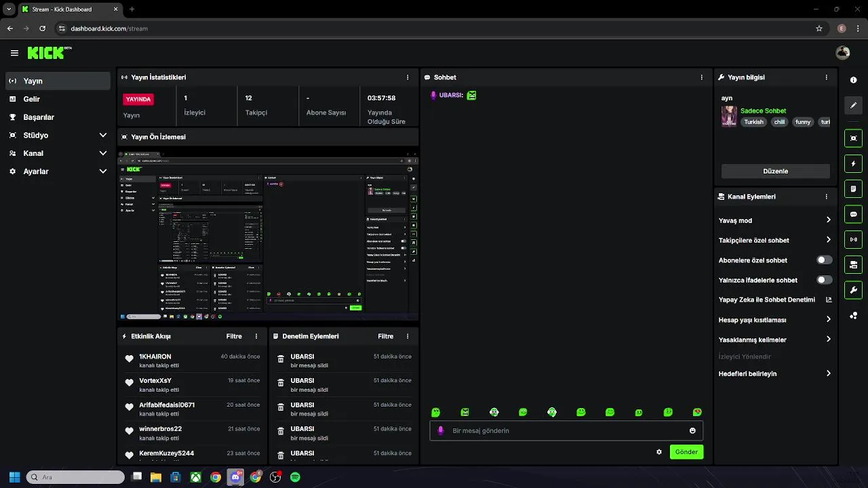The height and width of the screenshot is (488, 868).
Task: Click the browser address bar
Action: click(x=434, y=28)
